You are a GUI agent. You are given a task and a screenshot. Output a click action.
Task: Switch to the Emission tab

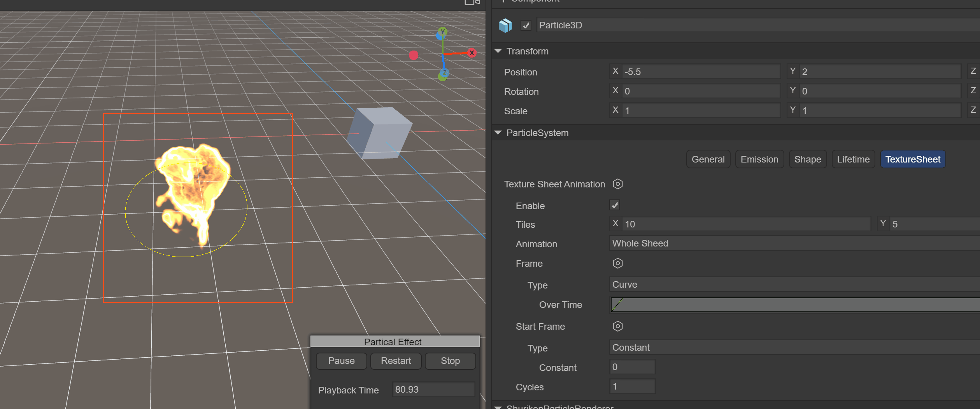tap(759, 159)
